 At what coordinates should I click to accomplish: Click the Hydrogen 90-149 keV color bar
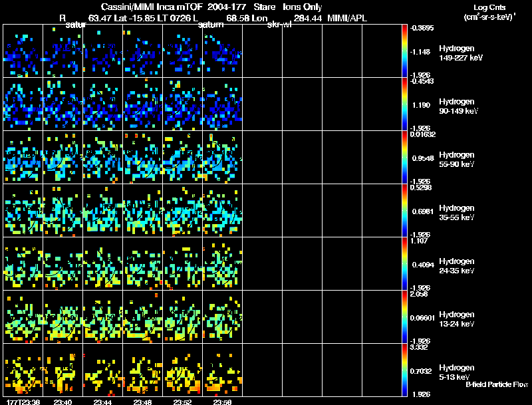click(404, 104)
